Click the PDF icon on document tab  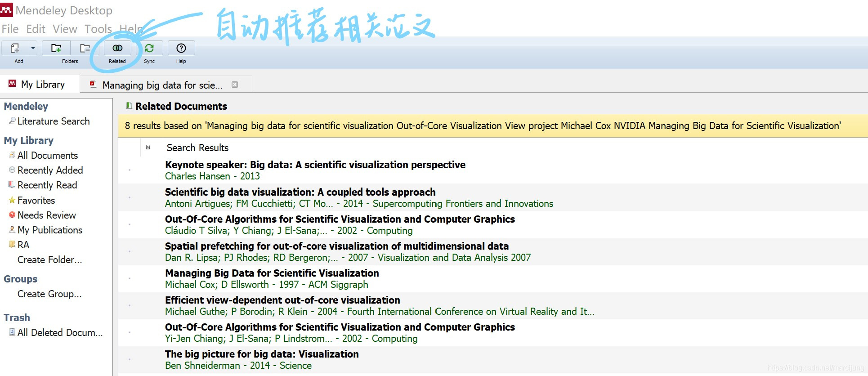point(93,84)
